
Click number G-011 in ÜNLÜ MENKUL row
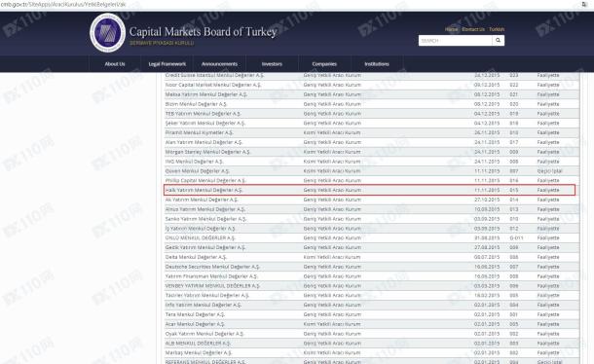tap(516, 237)
